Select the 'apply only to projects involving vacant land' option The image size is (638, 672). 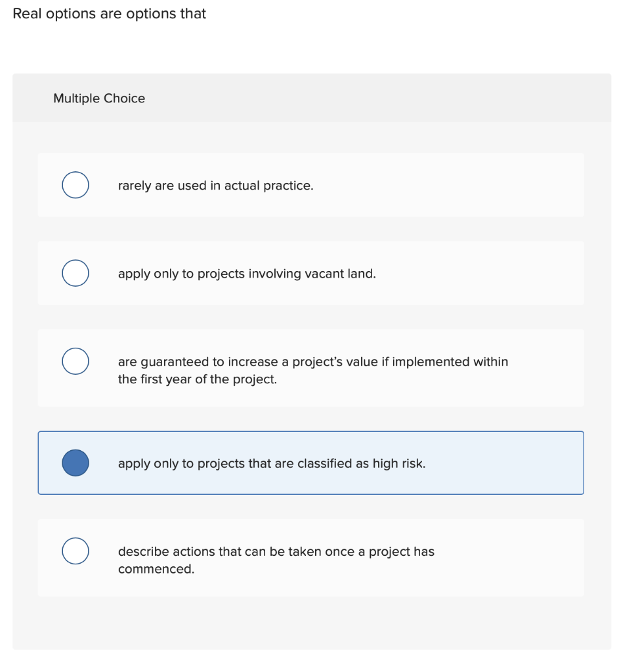point(75,273)
